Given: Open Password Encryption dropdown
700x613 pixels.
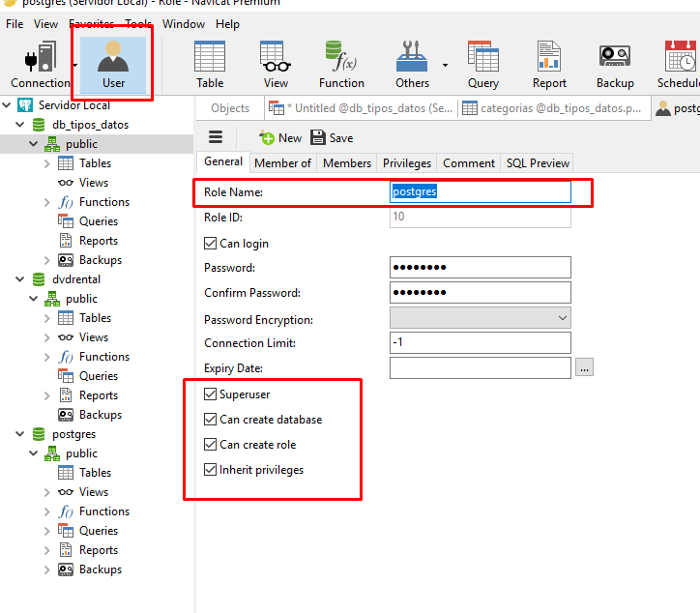Looking at the screenshot, I should pos(480,318).
